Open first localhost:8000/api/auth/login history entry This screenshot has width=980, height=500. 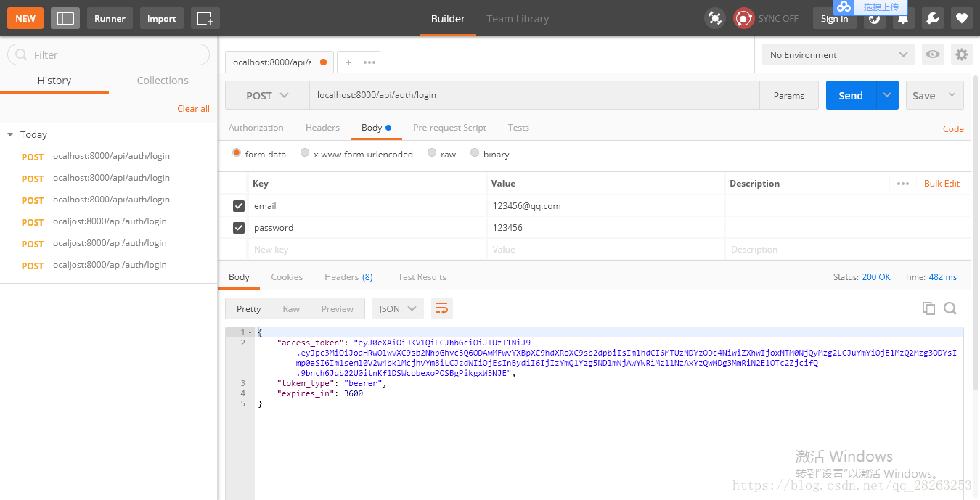click(x=109, y=156)
